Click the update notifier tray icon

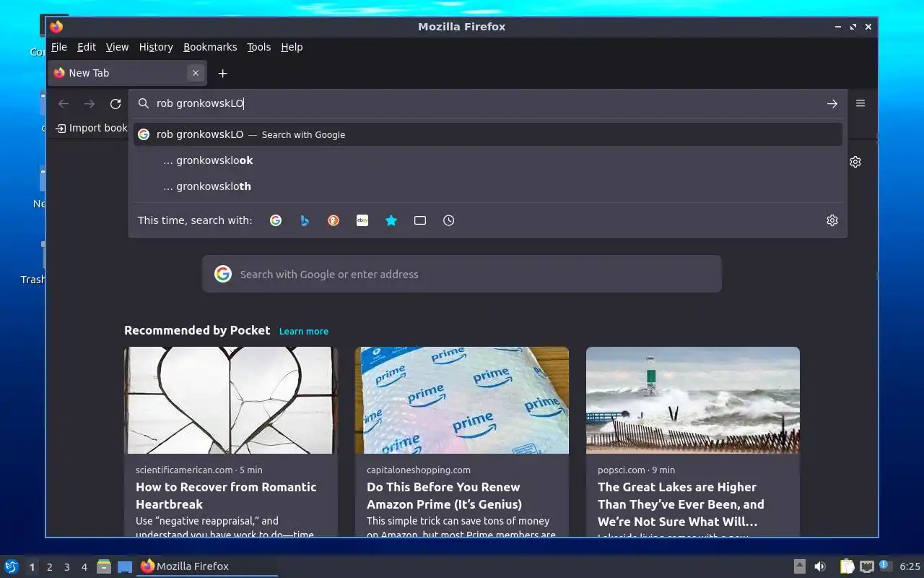click(886, 566)
